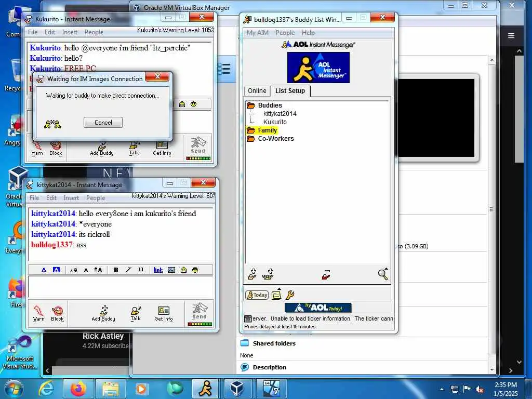Toggle Bold formatting in kittykat2014 window
Screen dimensions: 532x399
pos(116,270)
